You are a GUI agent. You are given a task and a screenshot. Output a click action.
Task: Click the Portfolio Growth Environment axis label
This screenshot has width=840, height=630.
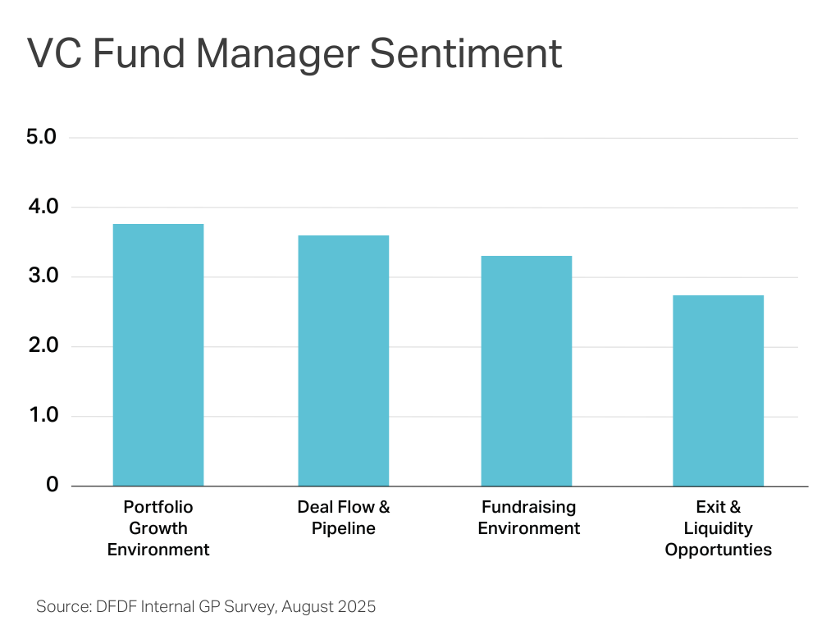(158, 528)
